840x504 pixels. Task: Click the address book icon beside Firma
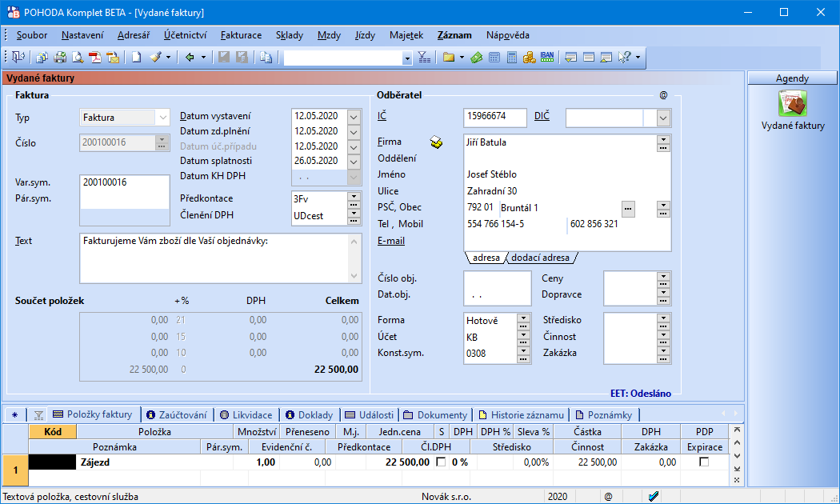pyautogui.click(x=436, y=142)
